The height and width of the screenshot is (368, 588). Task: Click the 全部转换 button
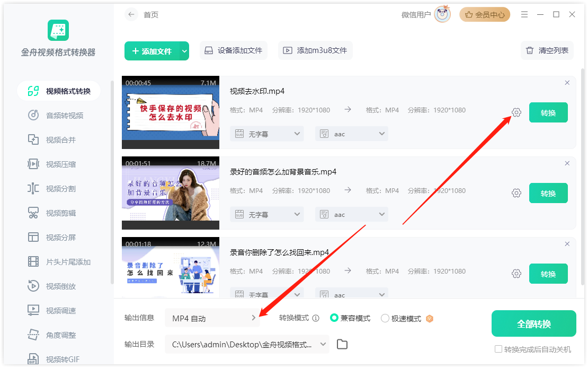click(x=533, y=323)
